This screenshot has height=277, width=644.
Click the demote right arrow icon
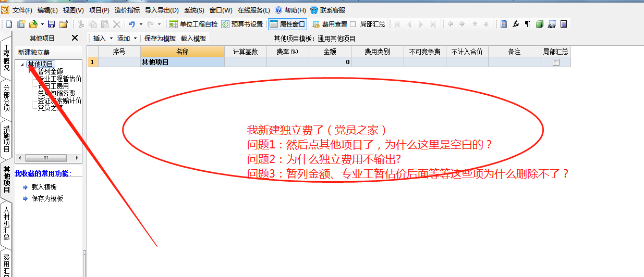click(x=462, y=24)
